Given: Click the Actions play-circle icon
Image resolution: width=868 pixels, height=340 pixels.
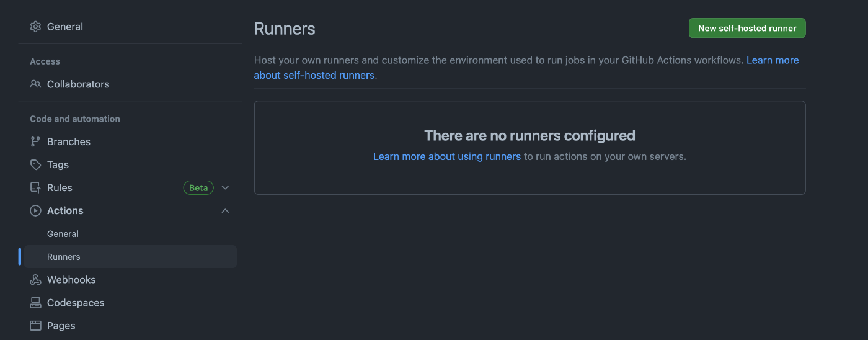Looking at the screenshot, I should point(35,211).
